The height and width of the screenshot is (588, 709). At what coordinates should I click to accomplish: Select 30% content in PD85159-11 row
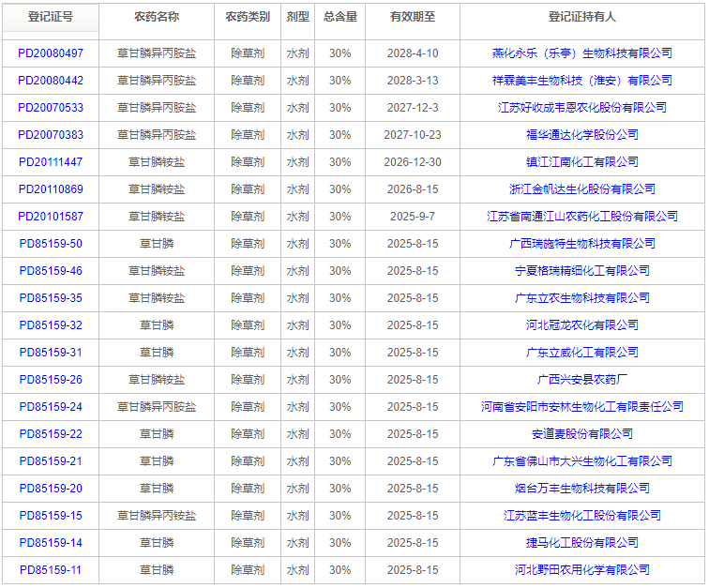[x=340, y=570]
